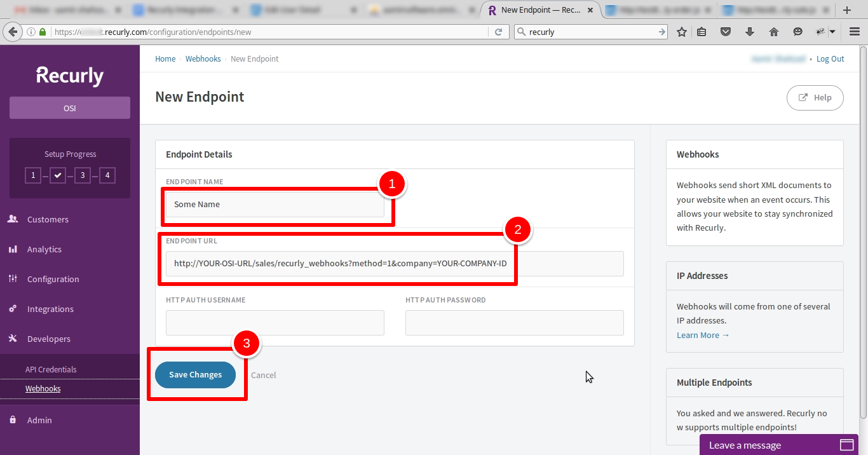Click the New Endpoint page heading
The height and width of the screenshot is (455, 868).
(200, 97)
